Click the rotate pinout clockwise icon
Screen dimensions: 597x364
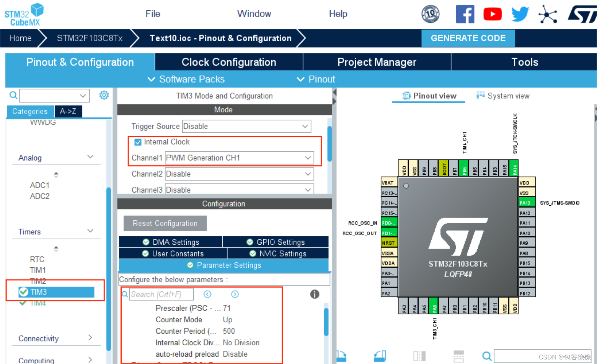341,356
